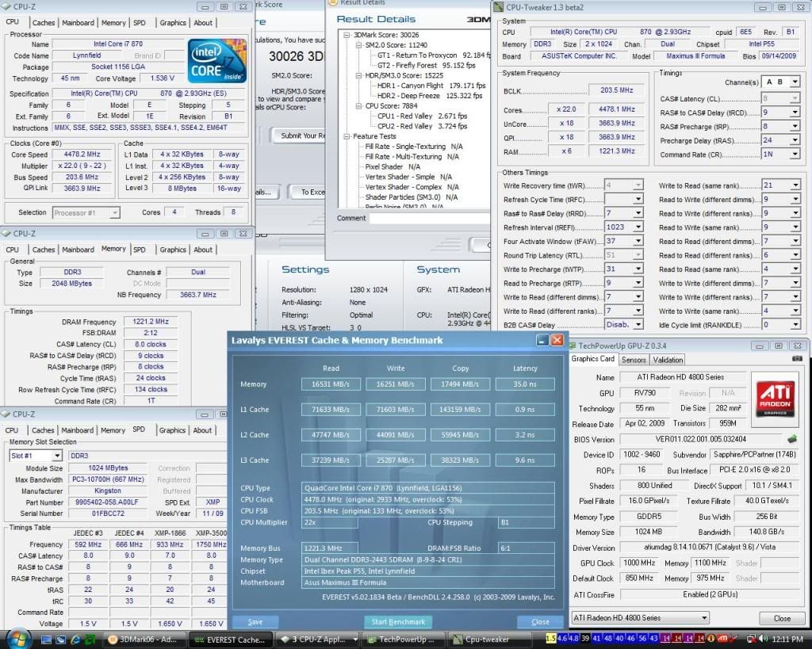
Task: Click the GPU-Z title bar icon
Action: 573,345
